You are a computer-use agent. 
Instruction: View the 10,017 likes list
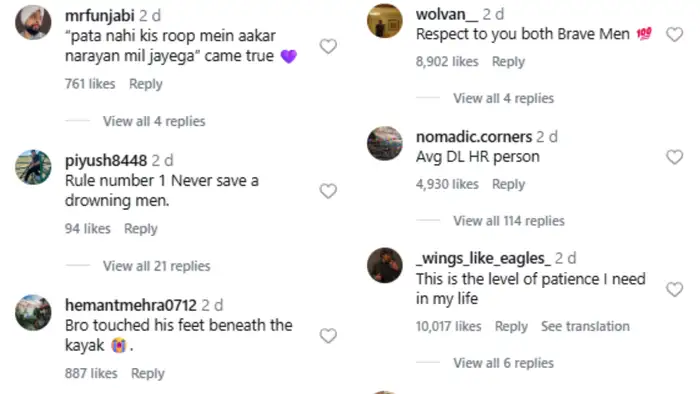448,326
